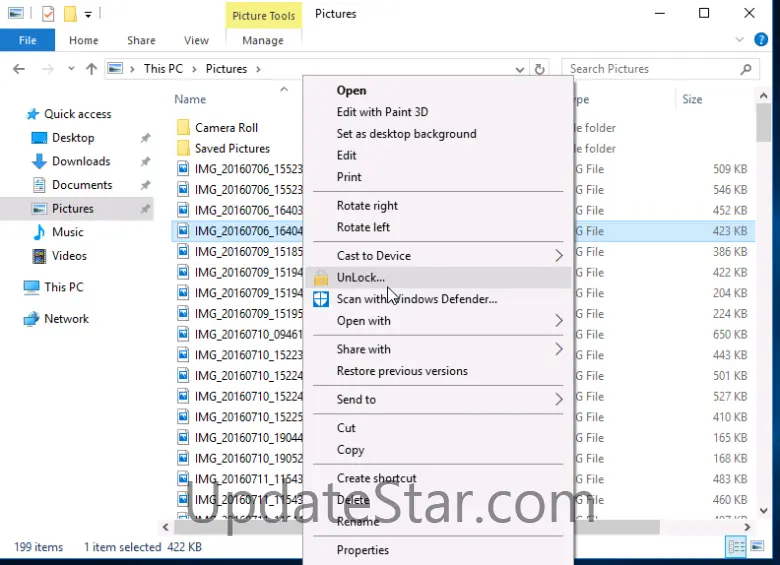The width and height of the screenshot is (780, 565).
Task: Switch to Details view layout button
Action: (736, 547)
